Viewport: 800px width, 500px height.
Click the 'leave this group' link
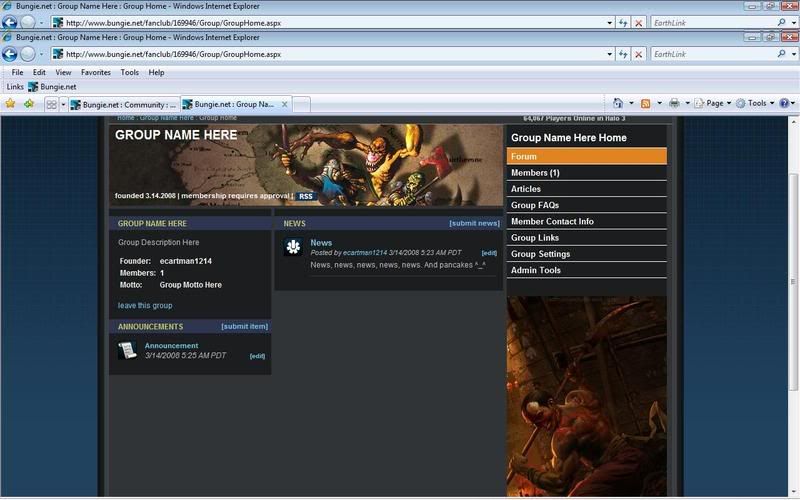click(145, 305)
